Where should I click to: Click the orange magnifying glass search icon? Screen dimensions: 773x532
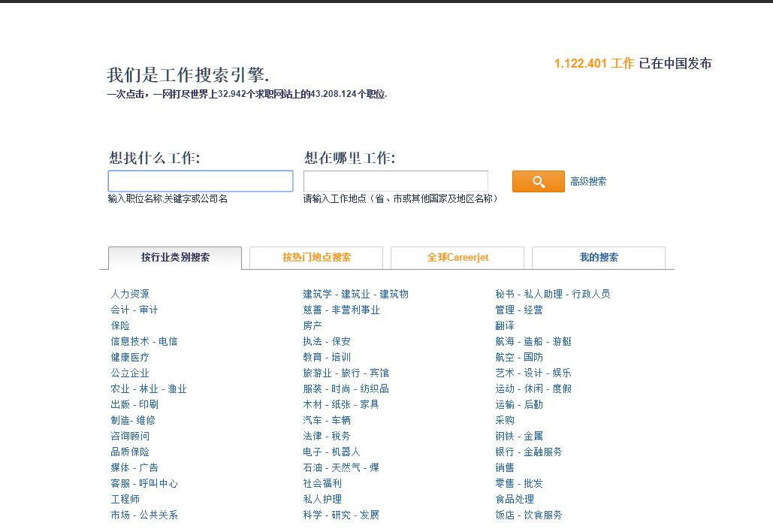(537, 181)
